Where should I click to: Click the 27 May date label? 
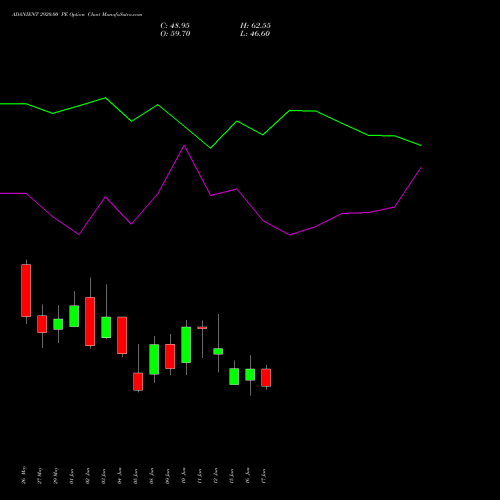tap(40, 475)
